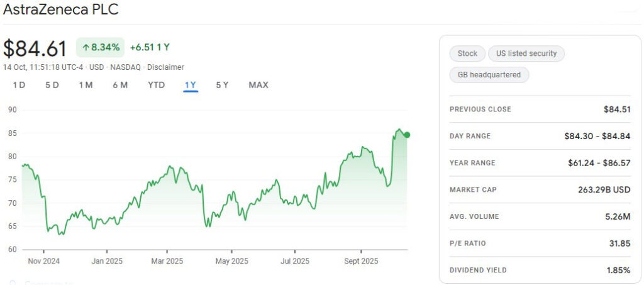The height and width of the screenshot is (285, 644).
Task: Click the GB headquartered chip
Action: click(x=489, y=75)
